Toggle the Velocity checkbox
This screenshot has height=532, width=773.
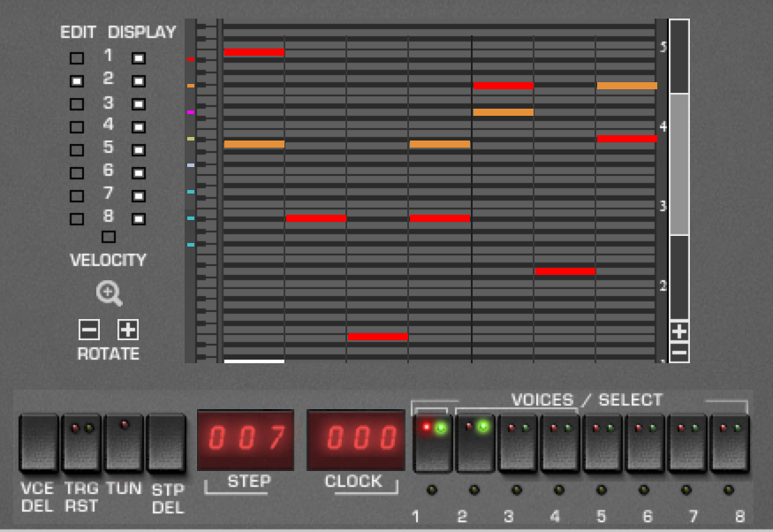pyautogui.click(x=109, y=237)
